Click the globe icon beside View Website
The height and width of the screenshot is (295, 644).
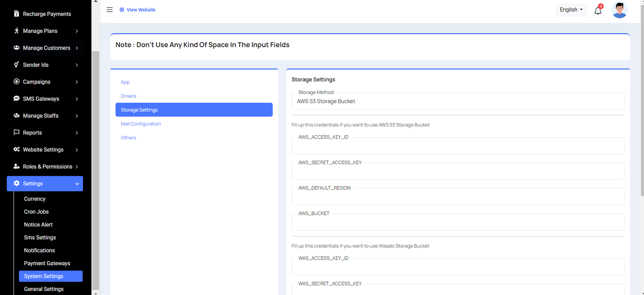[122, 10]
